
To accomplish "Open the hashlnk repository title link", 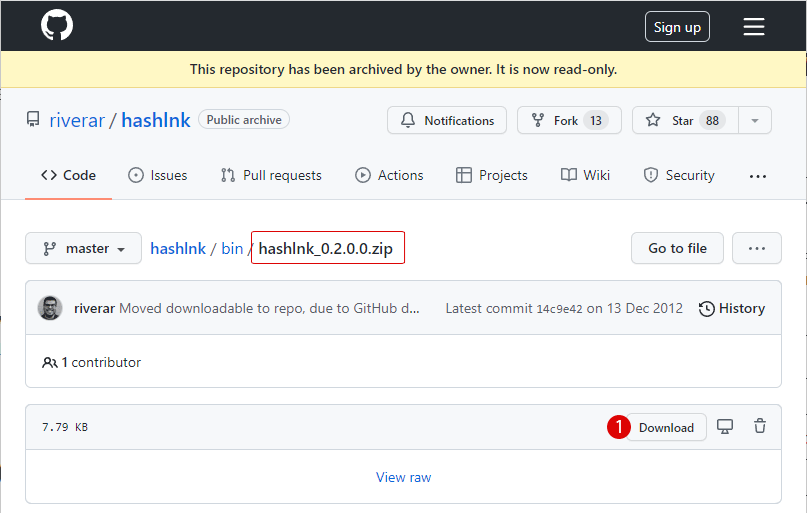I will 155,120.
